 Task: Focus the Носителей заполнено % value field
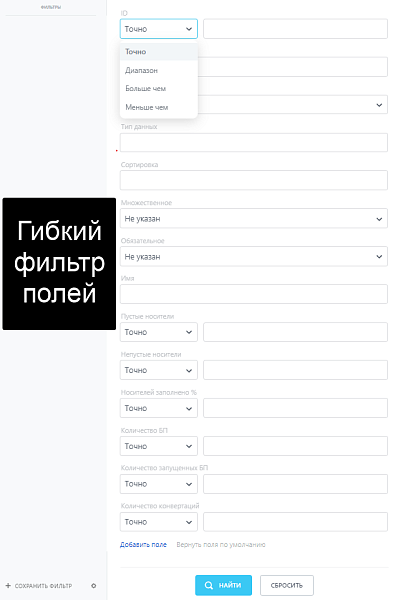(295, 408)
